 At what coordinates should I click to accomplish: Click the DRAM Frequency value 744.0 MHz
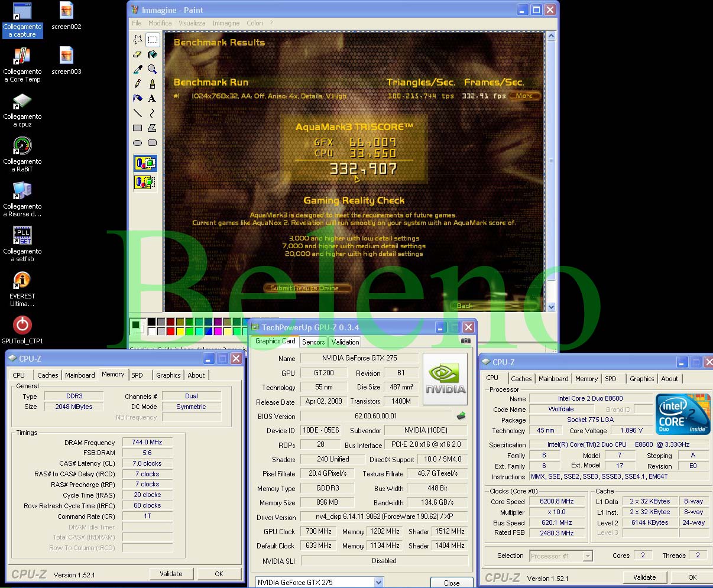point(147,442)
